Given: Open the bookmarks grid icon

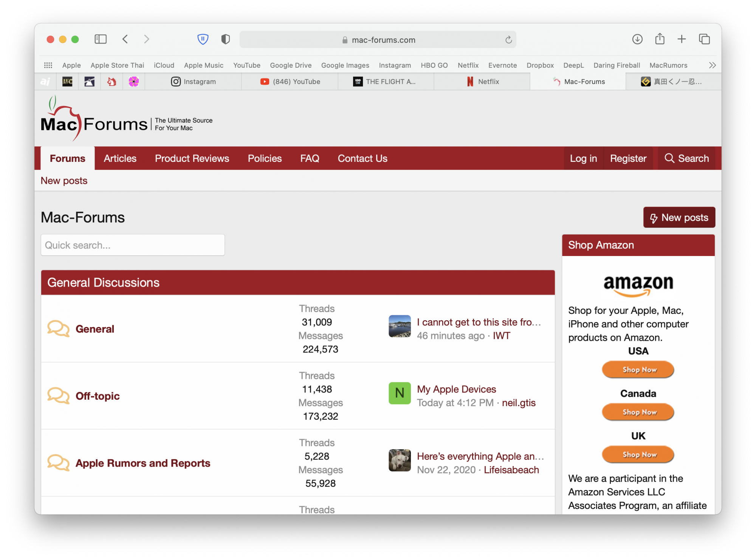Looking at the screenshot, I should [x=48, y=65].
